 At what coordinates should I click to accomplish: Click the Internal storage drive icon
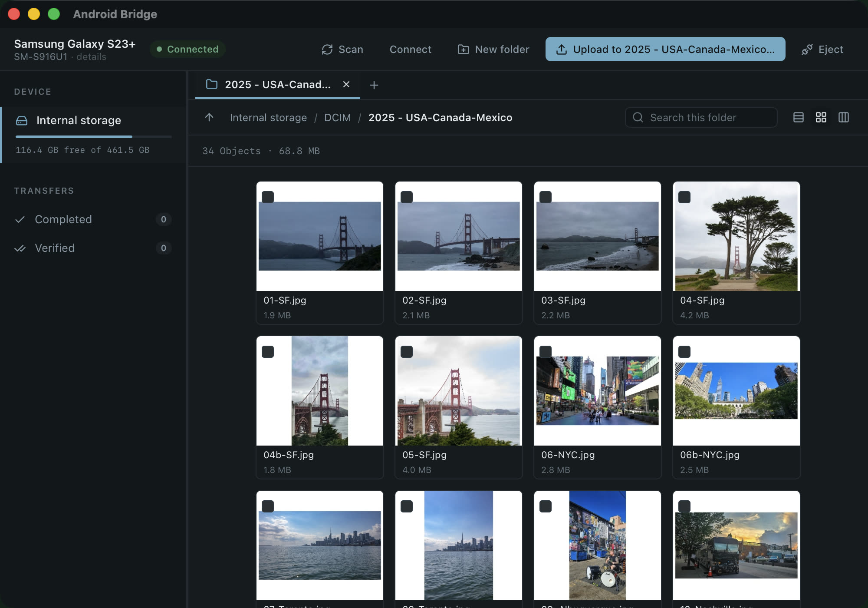coord(22,120)
